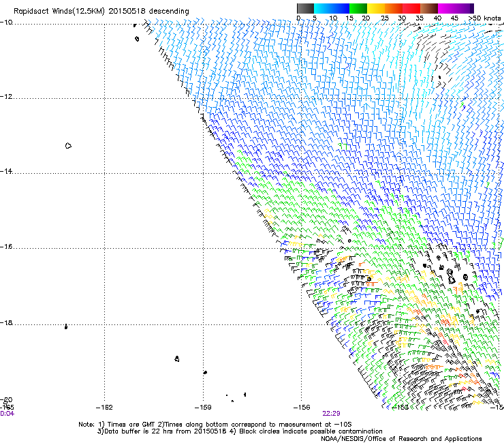The width and height of the screenshot is (504, 443).
Task: Click the cyan 5-10 knots color segment
Action: (x=322, y=8)
